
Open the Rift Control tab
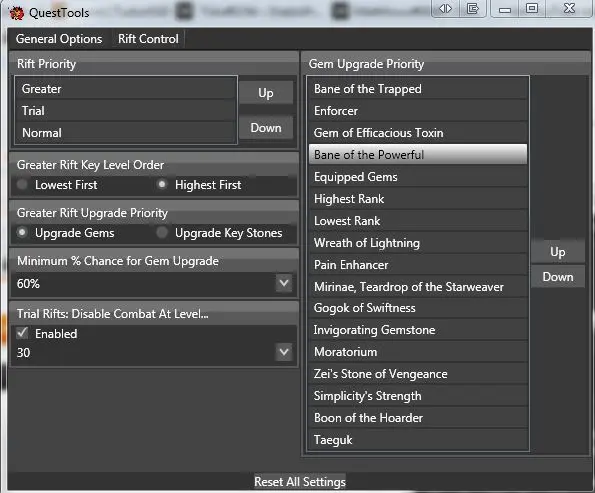[x=148, y=39]
